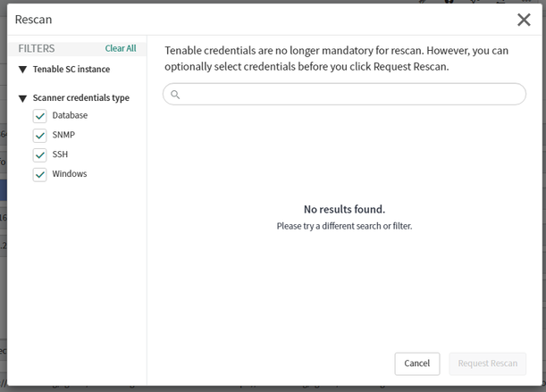Close the Rescan dialog with the X icon
Viewport: 546px width, 392px height.
tap(524, 20)
